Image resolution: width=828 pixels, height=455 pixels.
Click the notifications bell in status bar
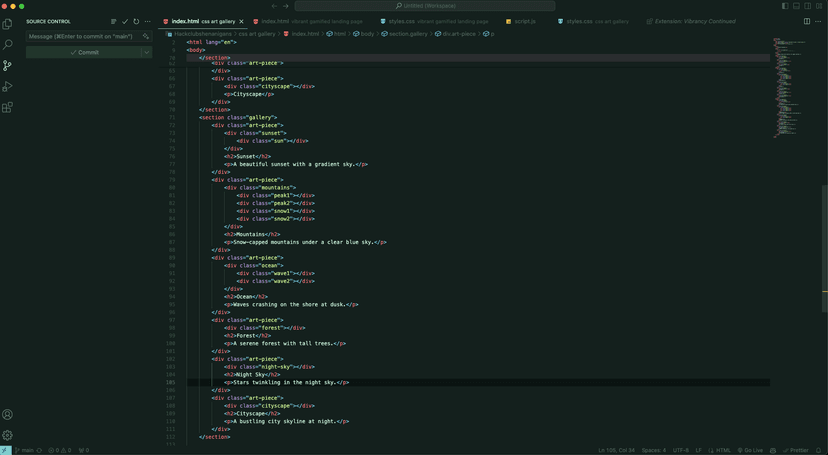(x=818, y=450)
